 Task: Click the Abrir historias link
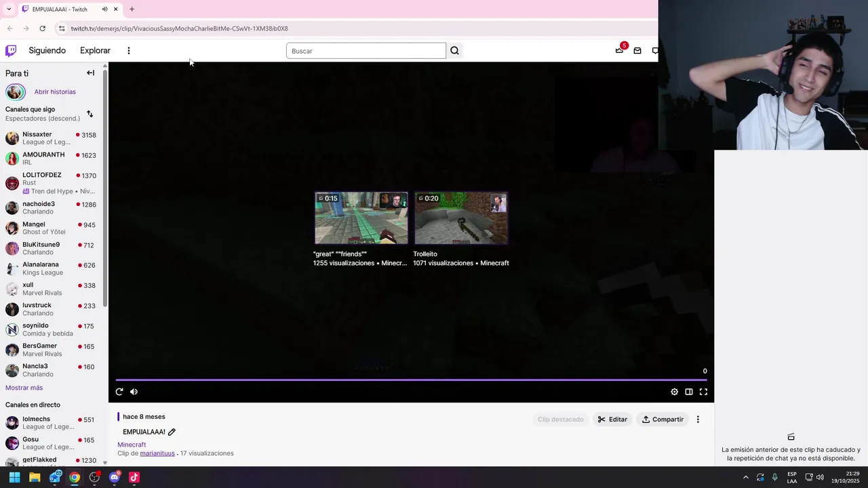(55, 91)
